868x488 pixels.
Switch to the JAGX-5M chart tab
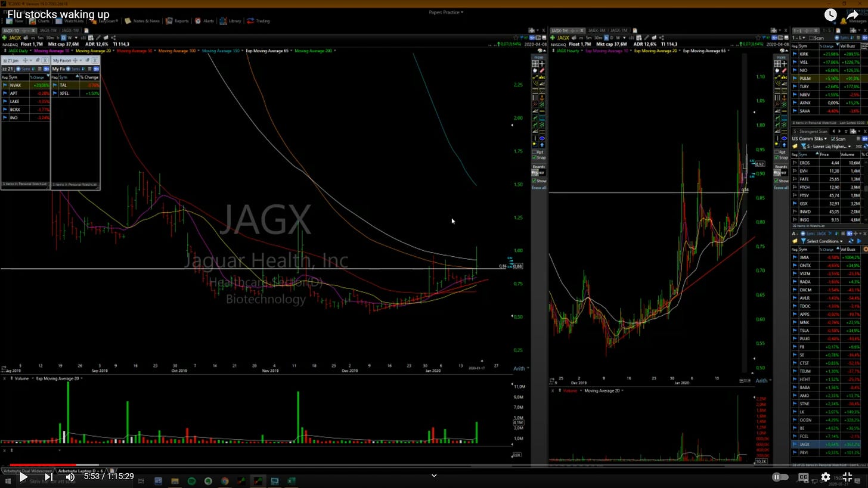click(x=596, y=30)
